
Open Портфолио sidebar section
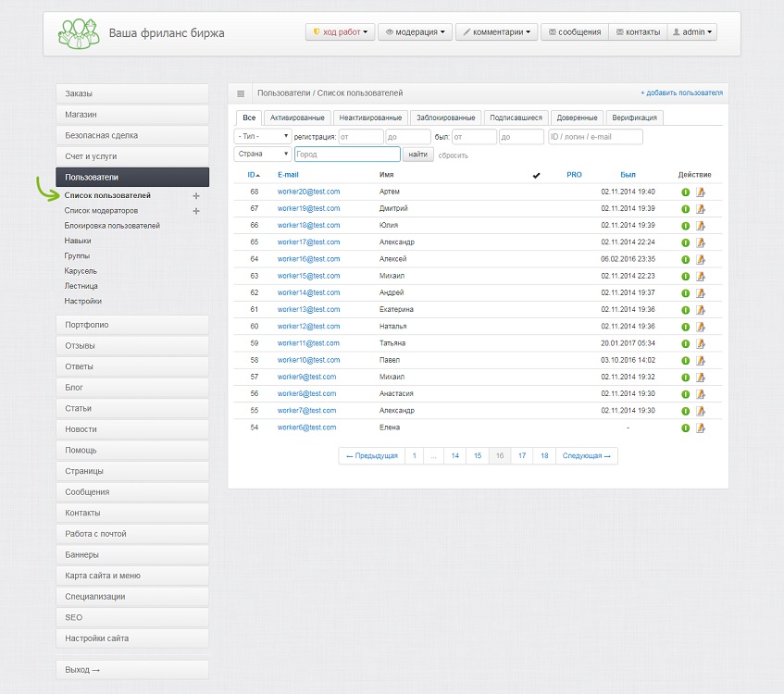(132, 325)
